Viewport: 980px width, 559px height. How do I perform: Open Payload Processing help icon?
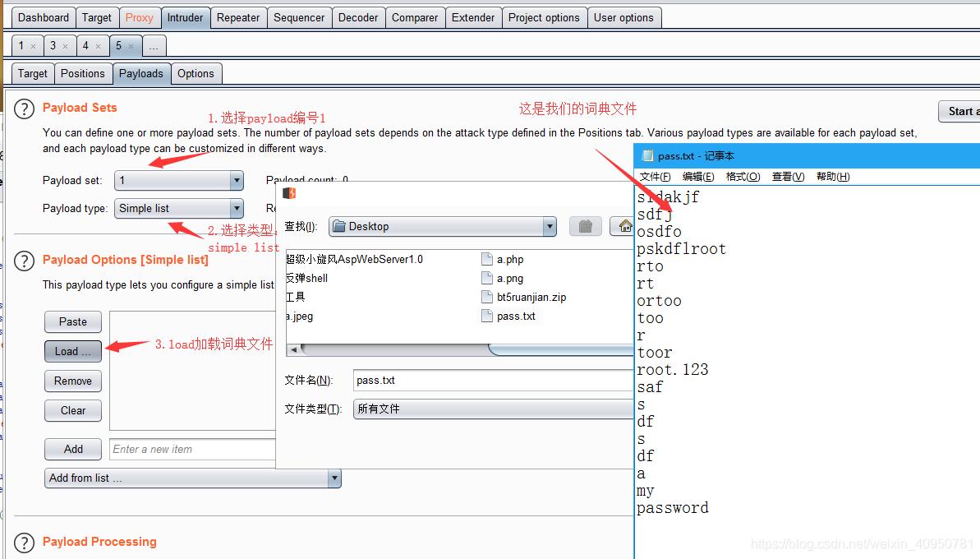[x=24, y=543]
